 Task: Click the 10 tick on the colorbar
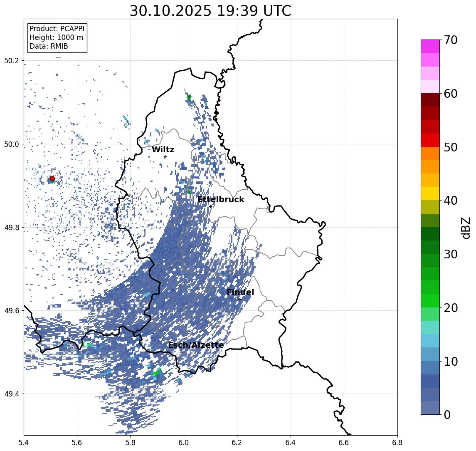coord(451,362)
